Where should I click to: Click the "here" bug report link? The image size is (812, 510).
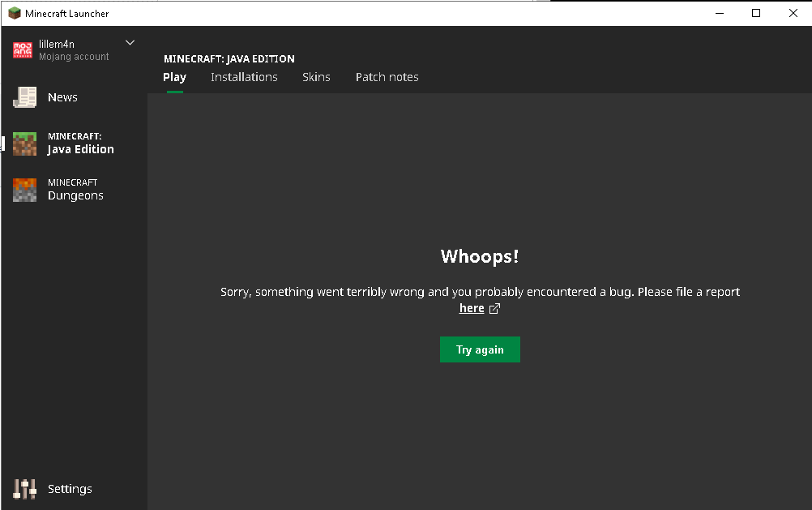(x=472, y=308)
